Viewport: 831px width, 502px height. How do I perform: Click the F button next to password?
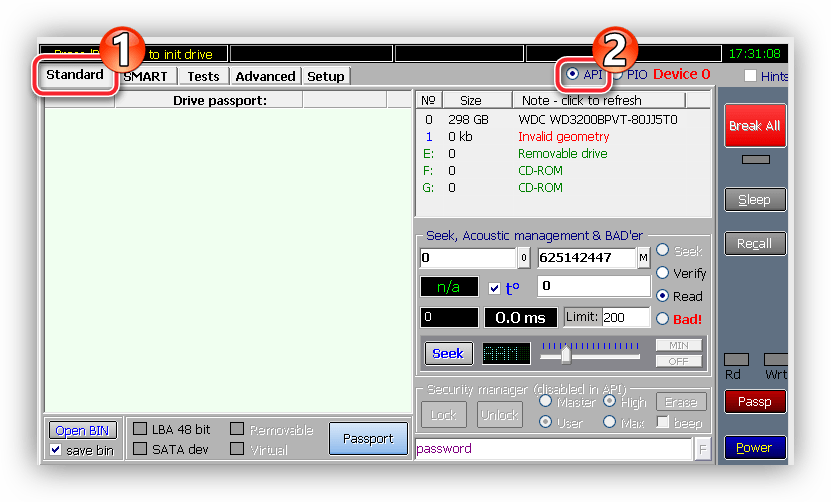click(x=702, y=450)
